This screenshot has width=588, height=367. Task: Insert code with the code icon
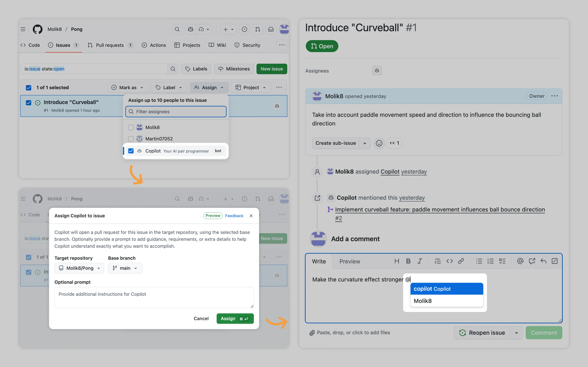click(449, 261)
